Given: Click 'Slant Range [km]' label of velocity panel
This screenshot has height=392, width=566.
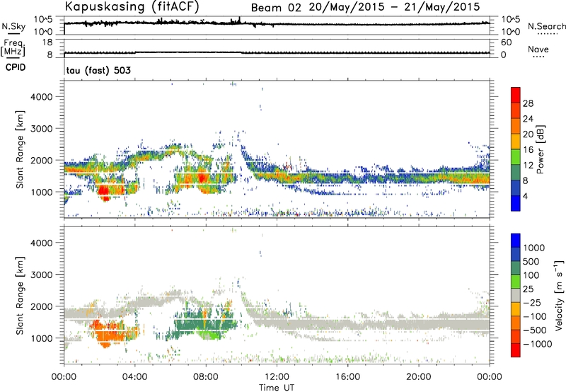Looking at the screenshot, I should (x=20, y=296).
